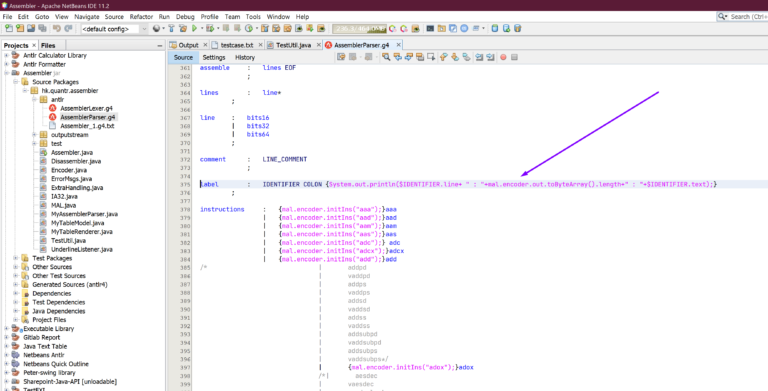Screen dimensions: 768x391
Task: Collapse the antlr package node
Action: (x=34, y=99)
